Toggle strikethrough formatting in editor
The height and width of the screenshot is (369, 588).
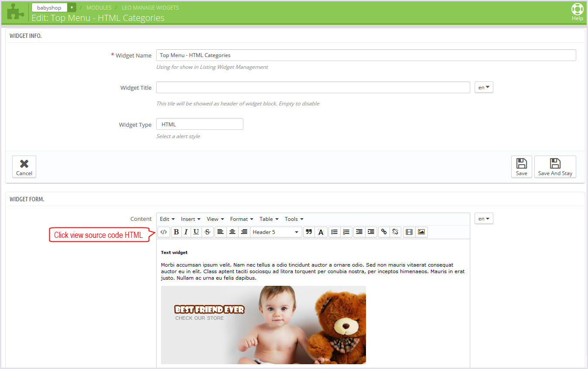pyautogui.click(x=208, y=232)
